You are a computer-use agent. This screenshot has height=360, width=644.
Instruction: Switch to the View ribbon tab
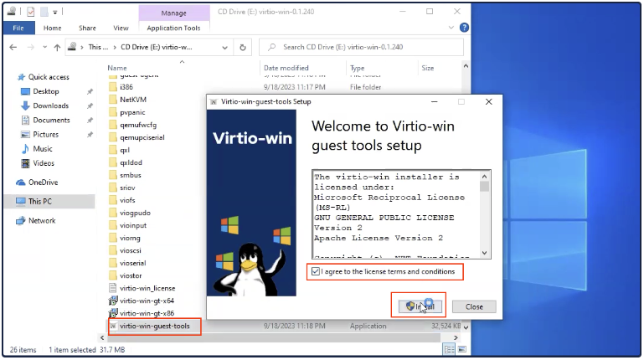tap(121, 28)
